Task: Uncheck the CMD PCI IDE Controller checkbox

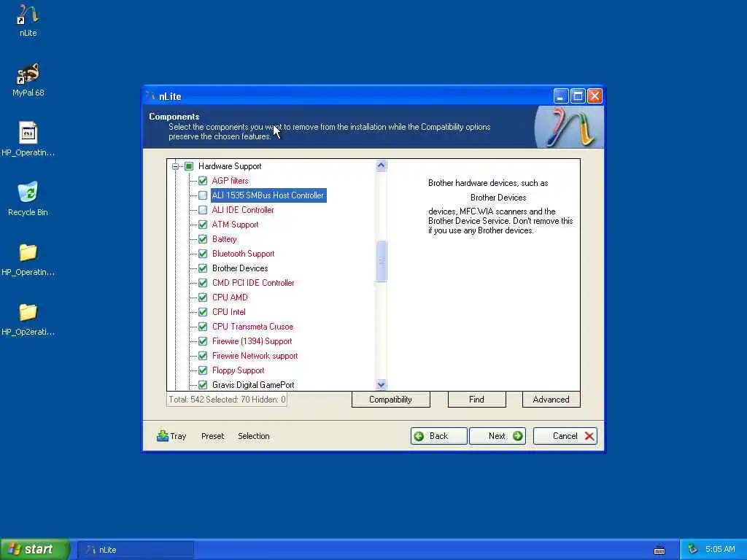Action: pos(203,283)
